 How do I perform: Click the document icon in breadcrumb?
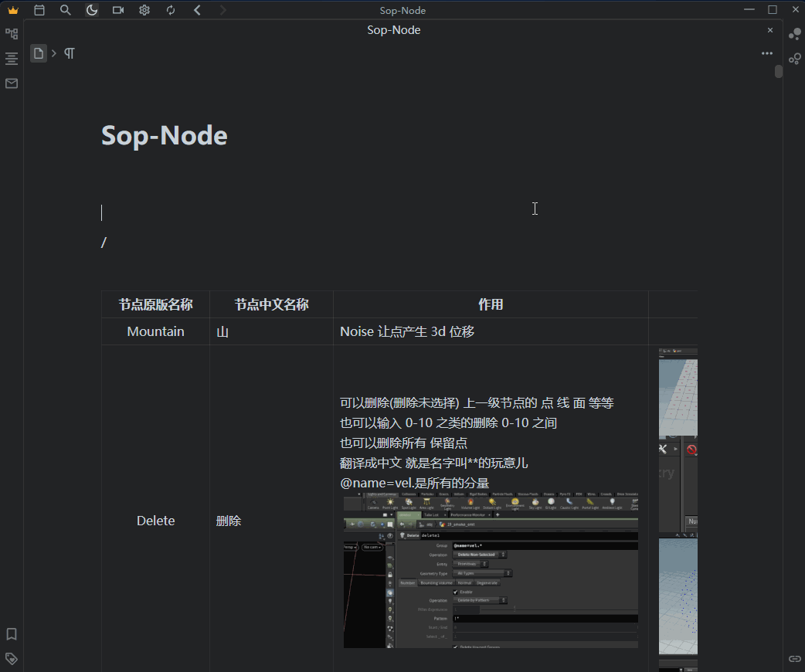(x=39, y=53)
